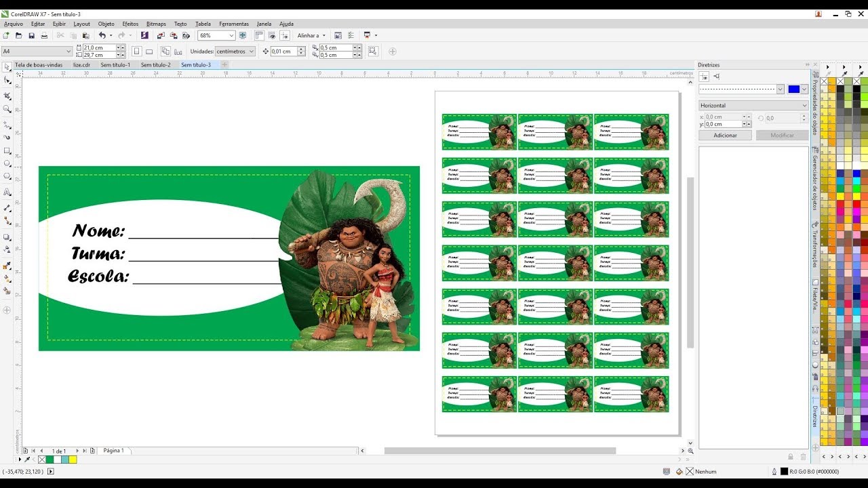Click the green swatch in document palette

point(50,460)
